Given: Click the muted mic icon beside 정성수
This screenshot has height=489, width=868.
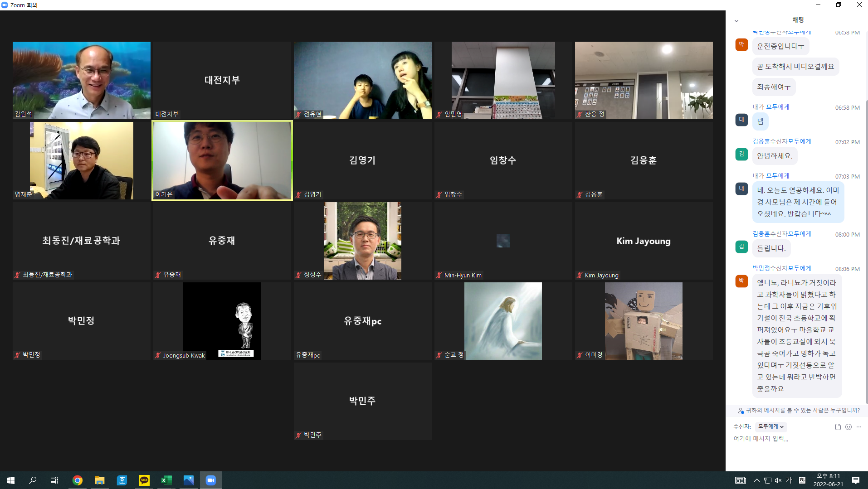Looking at the screenshot, I should (298, 275).
